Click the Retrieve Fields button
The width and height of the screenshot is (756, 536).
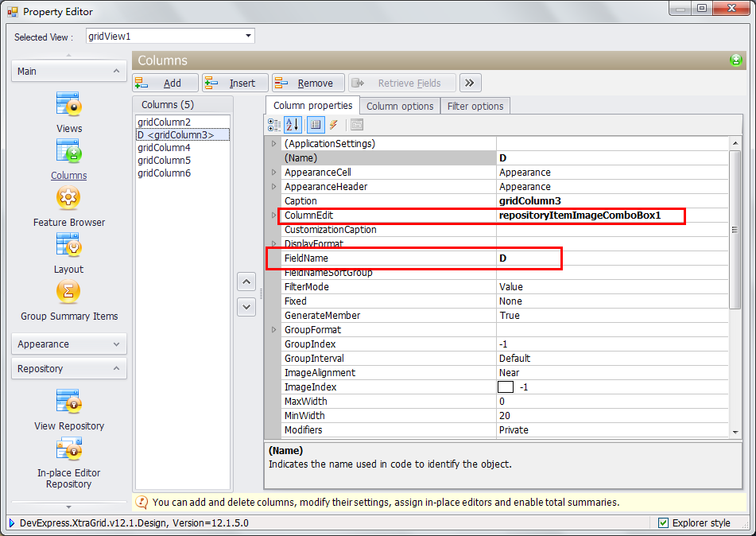[402, 83]
